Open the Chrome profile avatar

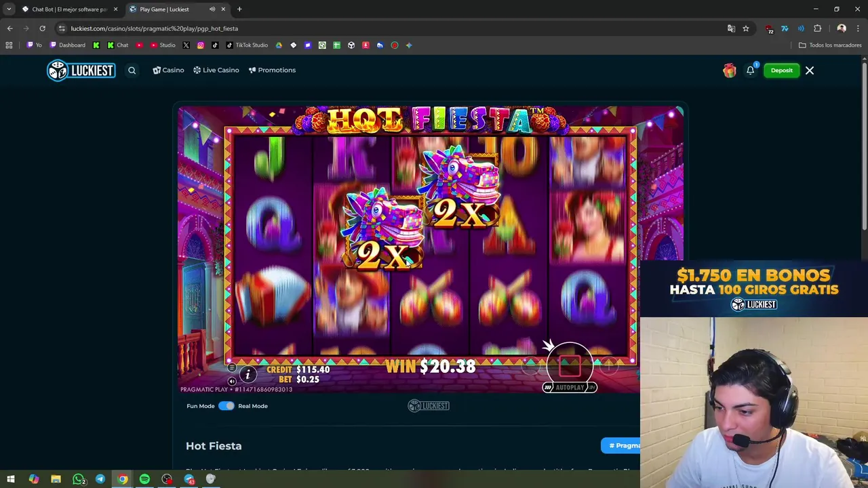tap(842, 28)
